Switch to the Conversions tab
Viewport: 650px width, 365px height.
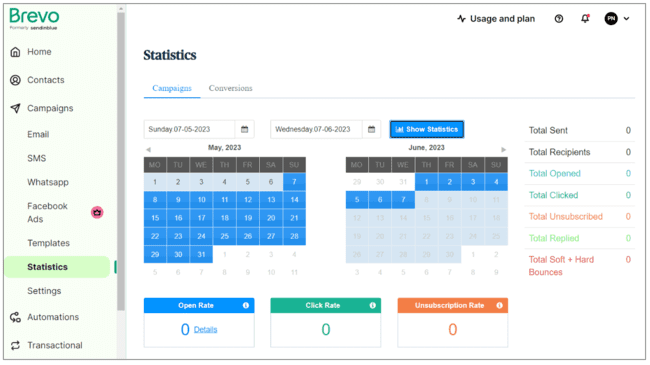[x=230, y=88]
